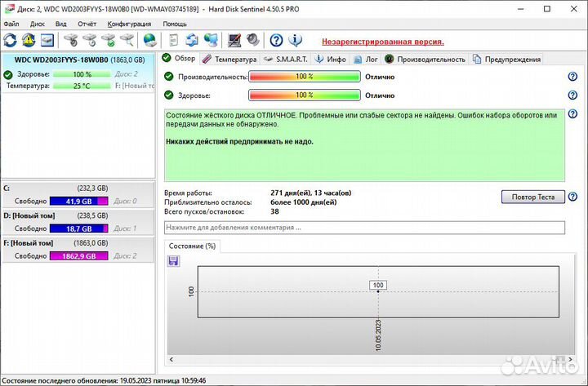Click help icon beside Здоровье bar
This screenshot has height=386, width=588.
572,95
